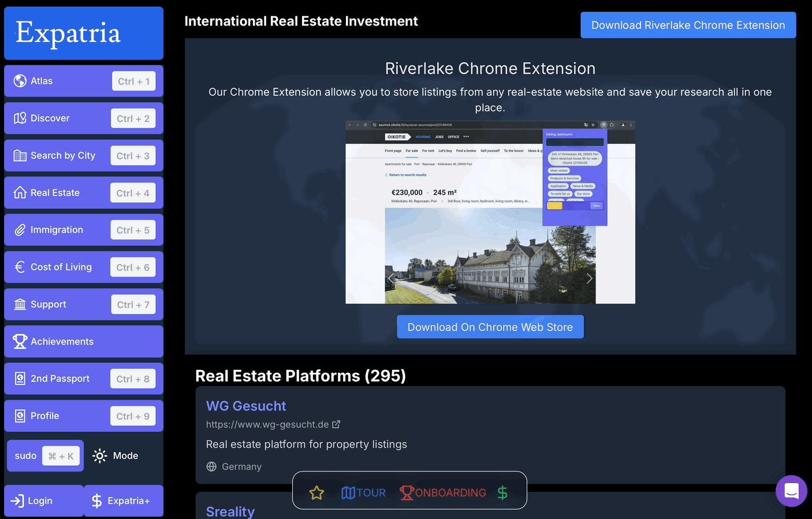
Task: Click the Expatria logo
Action: [x=84, y=33]
